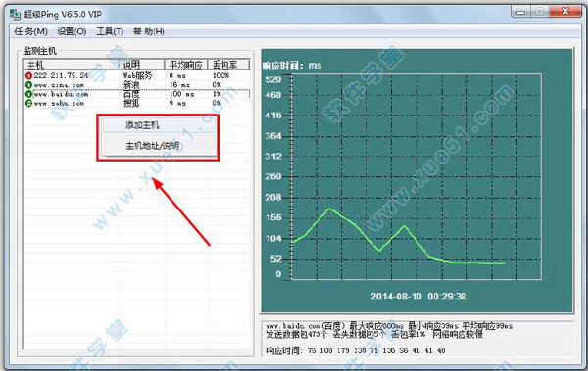Select the www.sina.com host row
Screen dimensions: 588x371
(137, 85)
